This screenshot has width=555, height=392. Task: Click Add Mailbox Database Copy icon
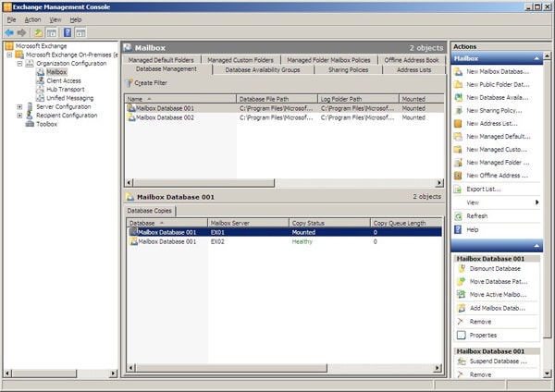pyautogui.click(x=462, y=308)
